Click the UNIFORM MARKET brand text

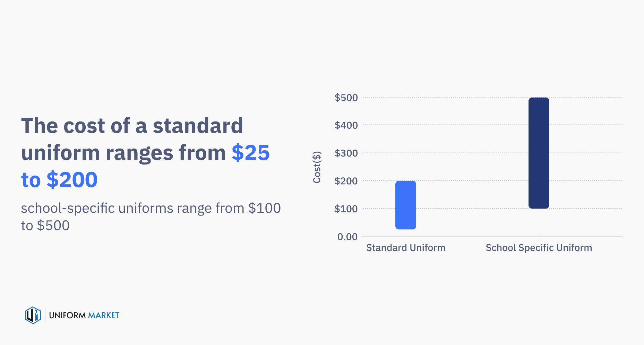84,315
